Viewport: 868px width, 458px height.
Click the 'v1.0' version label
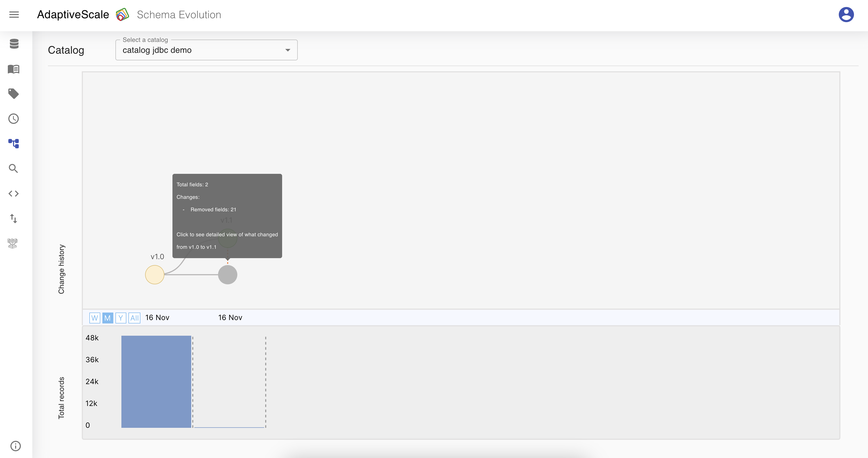pos(157,256)
